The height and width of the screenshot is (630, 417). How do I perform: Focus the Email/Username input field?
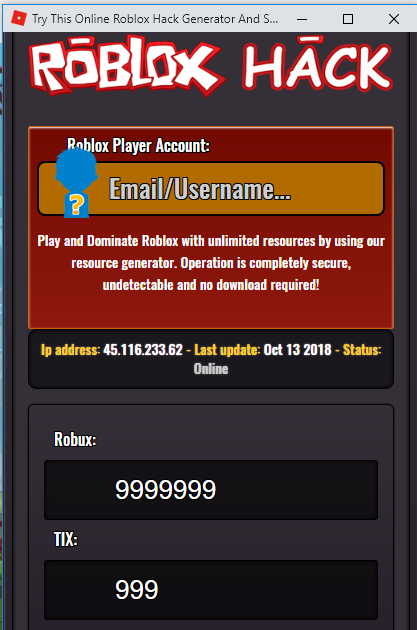tap(211, 189)
